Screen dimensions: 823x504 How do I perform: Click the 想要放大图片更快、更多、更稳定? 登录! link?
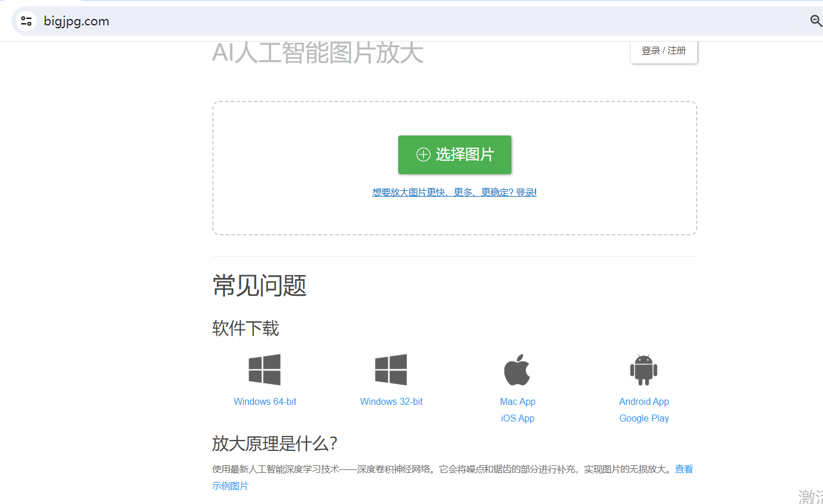point(454,192)
